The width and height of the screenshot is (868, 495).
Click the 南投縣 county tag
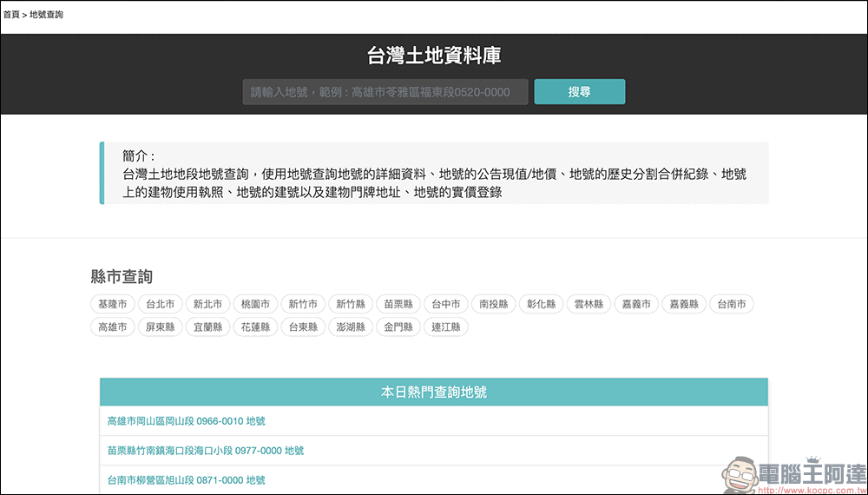pyautogui.click(x=494, y=304)
